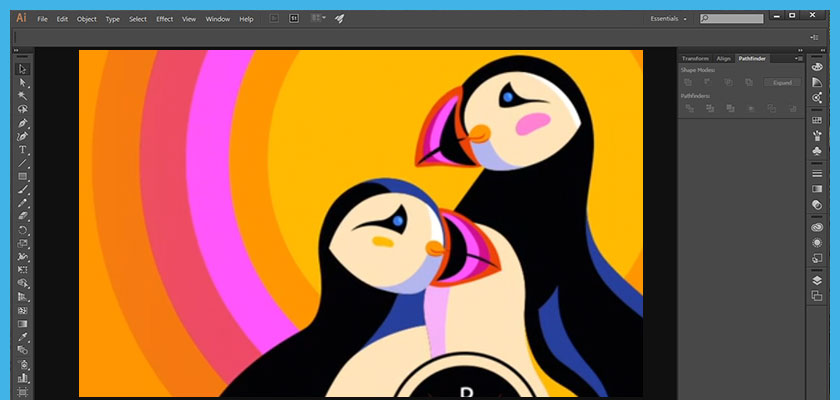Select the Pathfinder tab

tap(752, 58)
